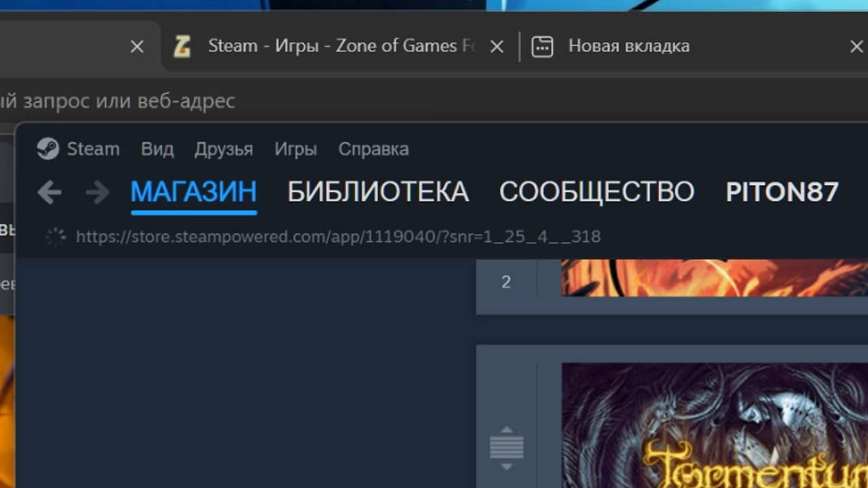Click the page loading spinner icon
868x488 pixels.
point(56,237)
